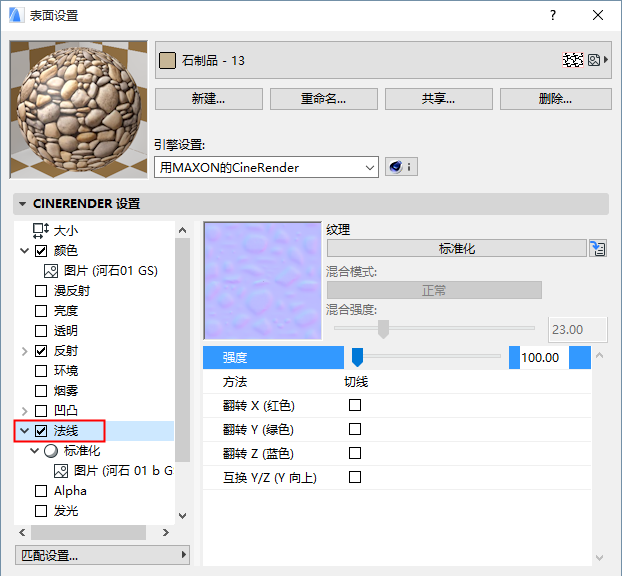Image resolution: width=622 pixels, height=576 pixels.
Task: Click the 混合强度 slider handle
Action: coord(383,329)
